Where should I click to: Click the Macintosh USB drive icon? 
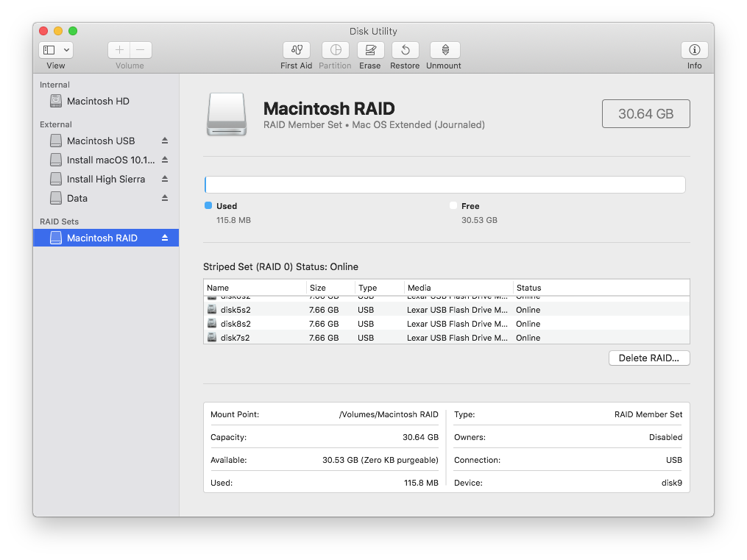coord(56,141)
